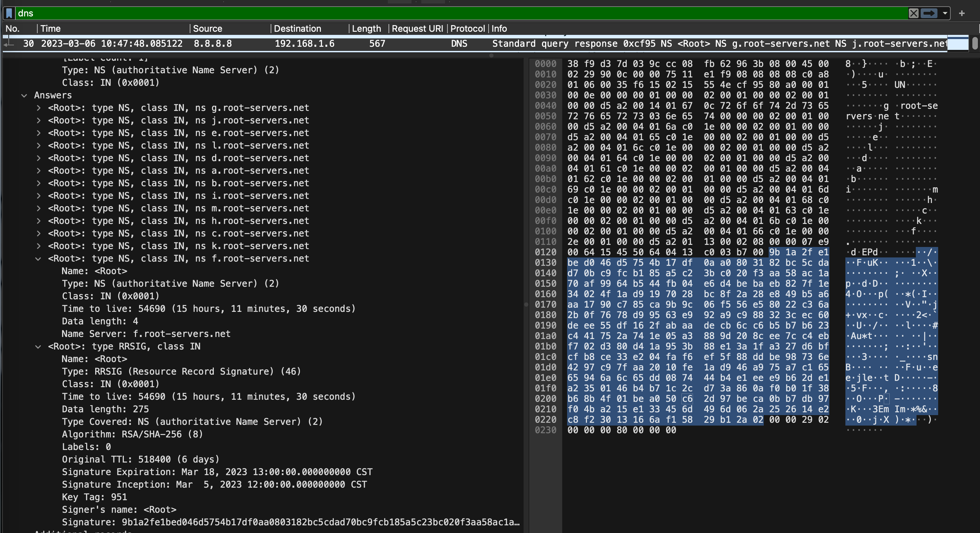The image size is (980, 533).
Task: Expand the l.root-servers.net NS answer
Action: (38, 146)
